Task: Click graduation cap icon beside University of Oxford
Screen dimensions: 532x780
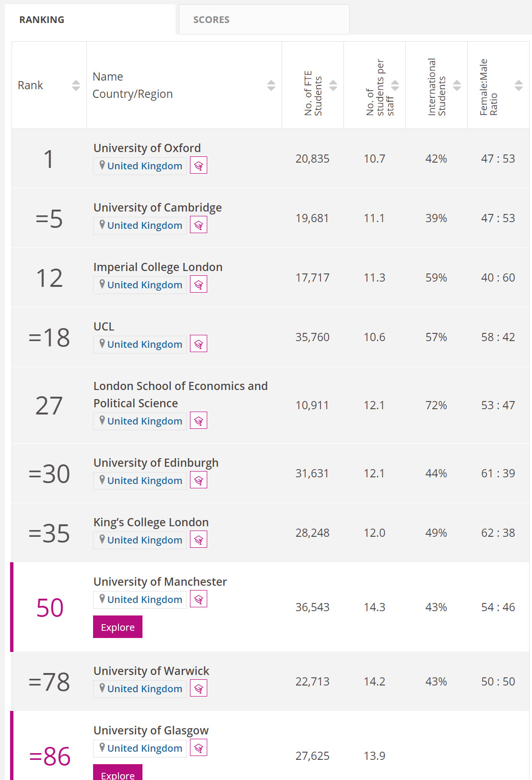Action: coord(199,165)
